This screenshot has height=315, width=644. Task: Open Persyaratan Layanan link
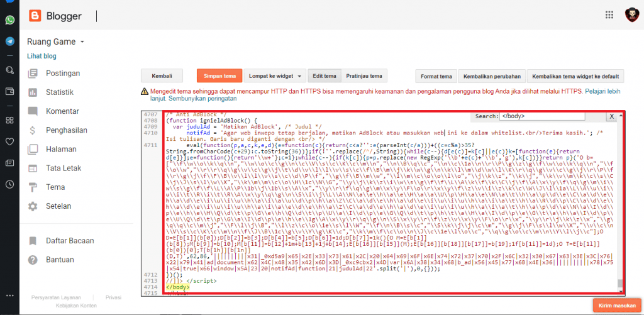56,297
